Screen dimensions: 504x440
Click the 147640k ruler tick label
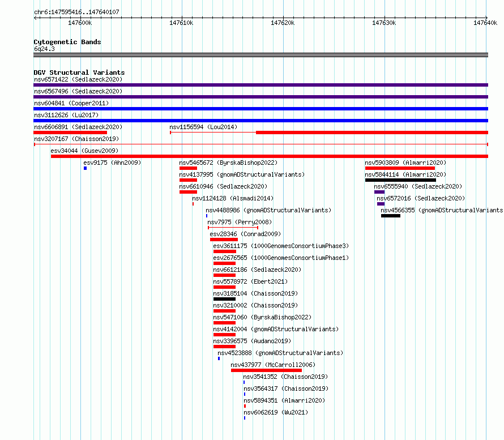point(485,23)
